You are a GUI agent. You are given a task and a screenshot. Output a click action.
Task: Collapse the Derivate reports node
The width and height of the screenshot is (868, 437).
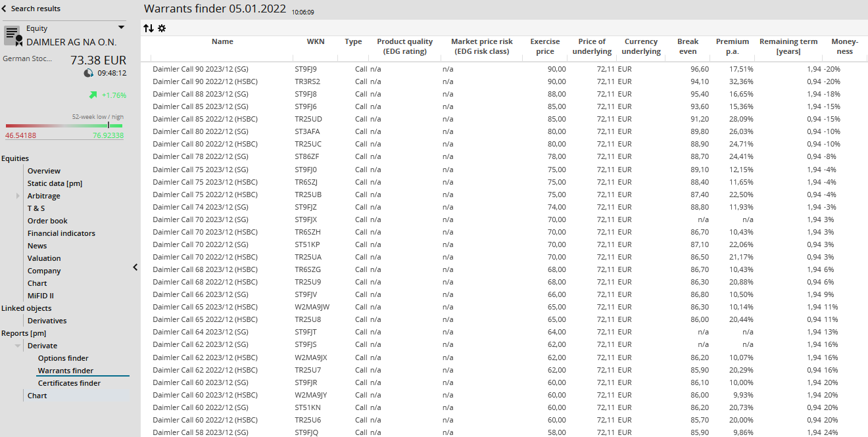[18, 346]
